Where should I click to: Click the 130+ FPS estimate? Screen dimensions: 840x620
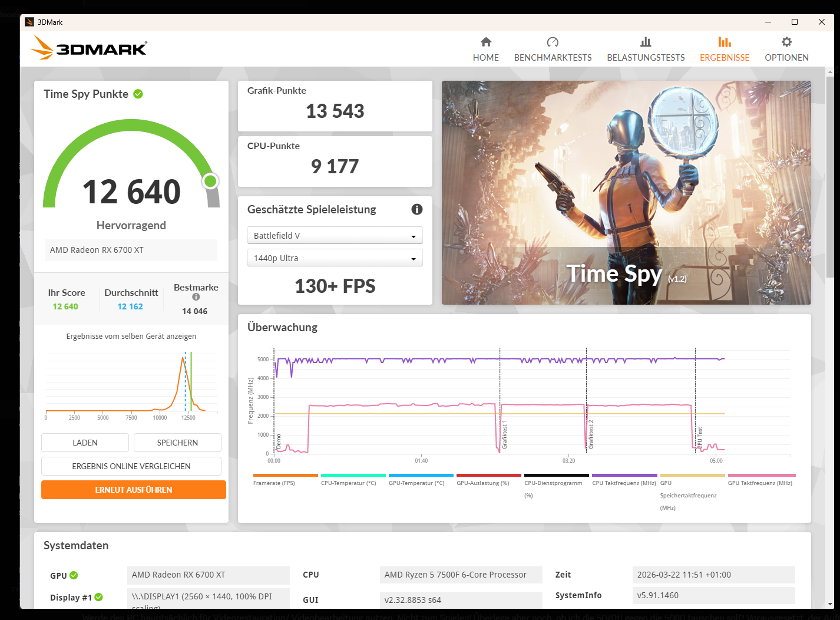(x=335, y=286)
